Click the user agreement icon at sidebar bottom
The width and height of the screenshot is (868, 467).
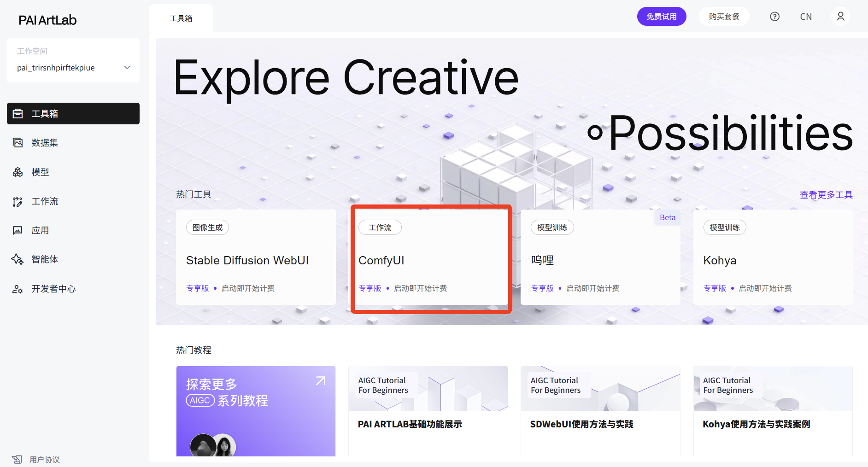(17, 459)
